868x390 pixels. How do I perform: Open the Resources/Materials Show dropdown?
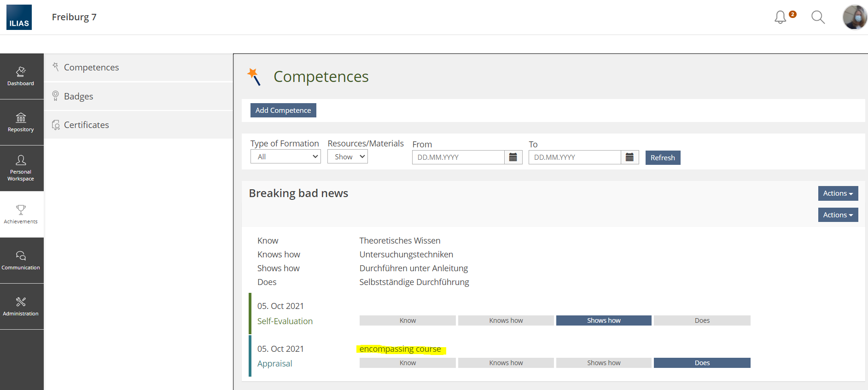coord(348,157)
